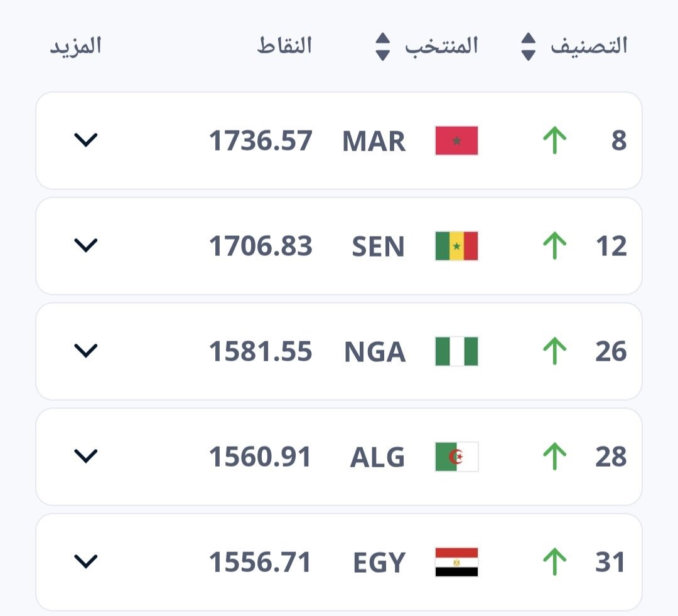Click the green up arrow beside rank 26
The image size is (678, 616).
[554, 351]
